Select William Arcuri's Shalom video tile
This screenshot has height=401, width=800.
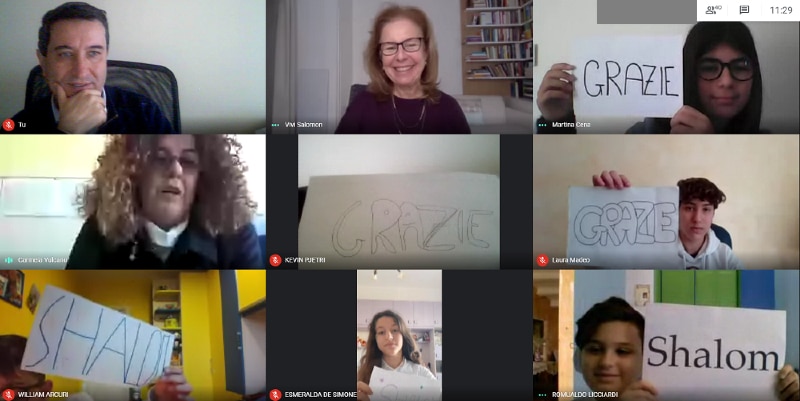coord(133,336)
